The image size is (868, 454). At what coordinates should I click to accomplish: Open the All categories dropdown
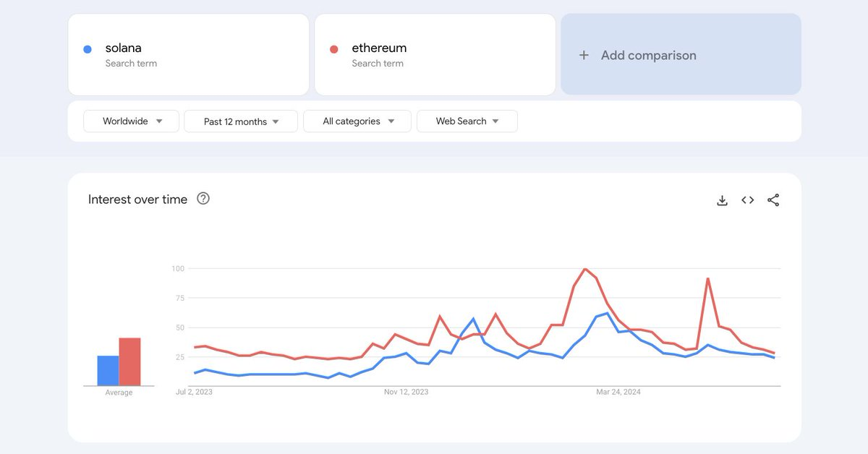pos(357,121)
